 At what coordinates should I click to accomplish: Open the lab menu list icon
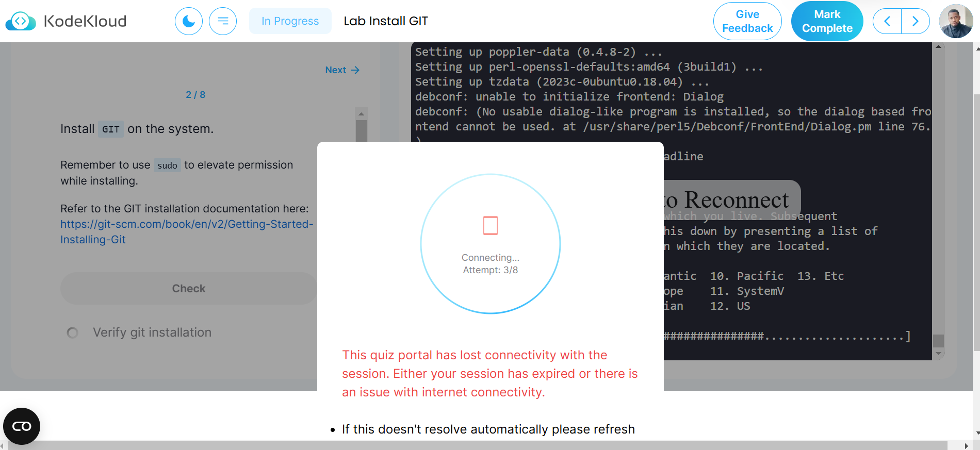223,21
